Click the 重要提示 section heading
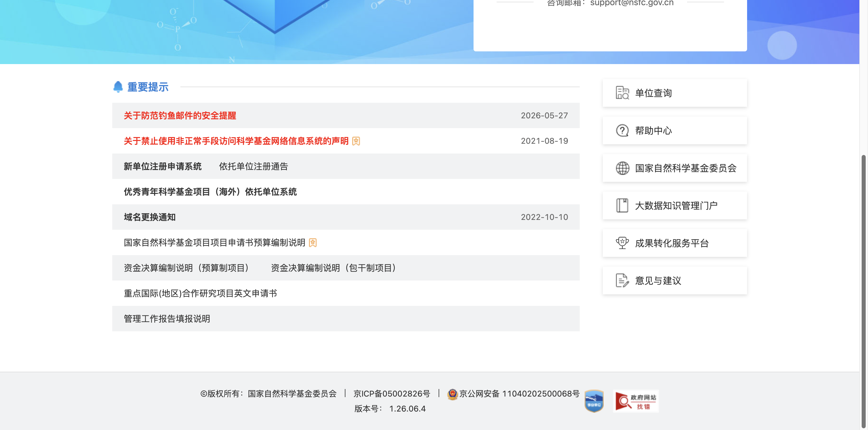 (x=147, y=87)
